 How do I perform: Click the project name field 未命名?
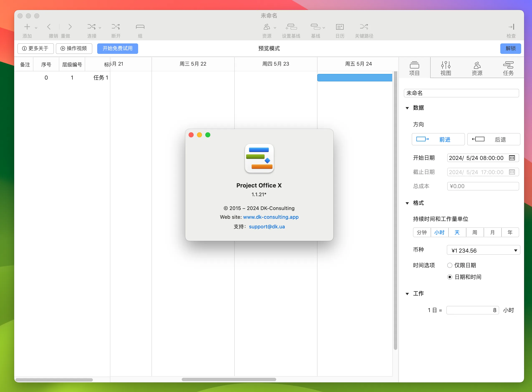coord(461,93)
